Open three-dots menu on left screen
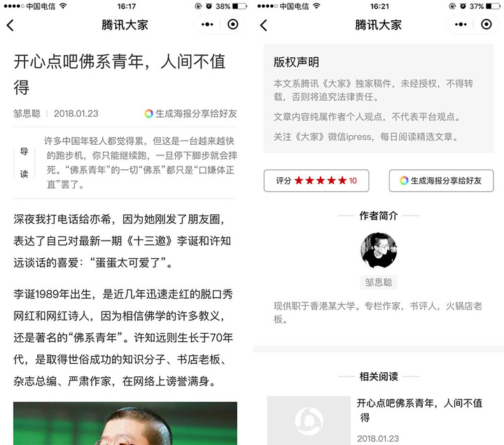Image resolution: width=504 pixels, height=445 pixels. click(207, 24)
